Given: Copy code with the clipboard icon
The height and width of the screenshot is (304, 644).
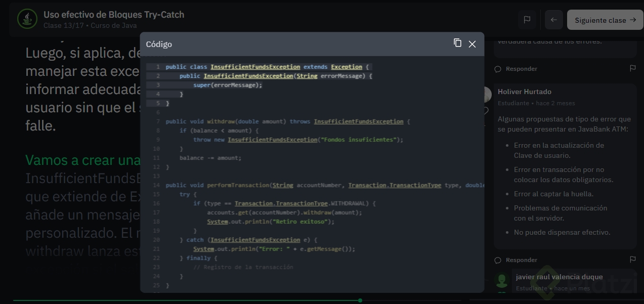Looking at the screenshot, I should pyautogui.click(x=457, y=43).
